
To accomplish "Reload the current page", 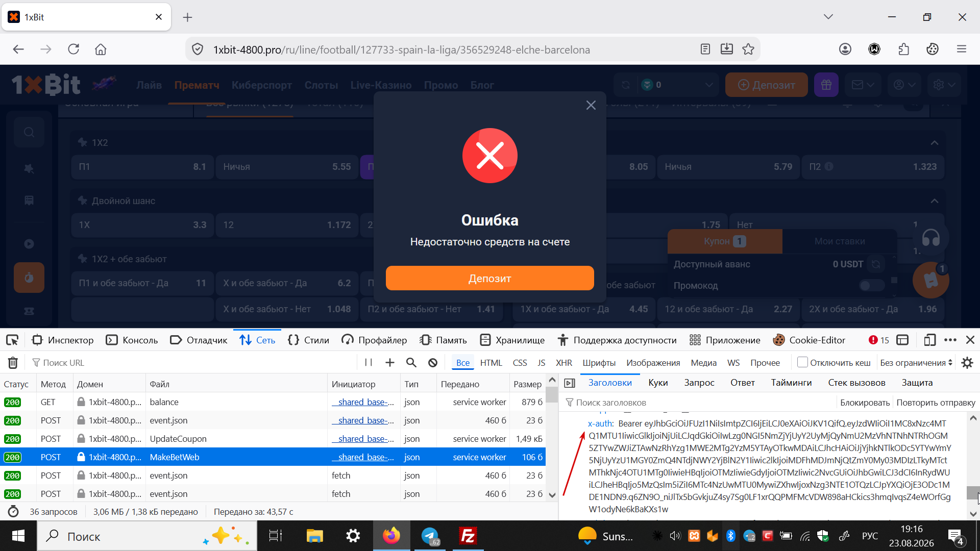I will [73, 49].
